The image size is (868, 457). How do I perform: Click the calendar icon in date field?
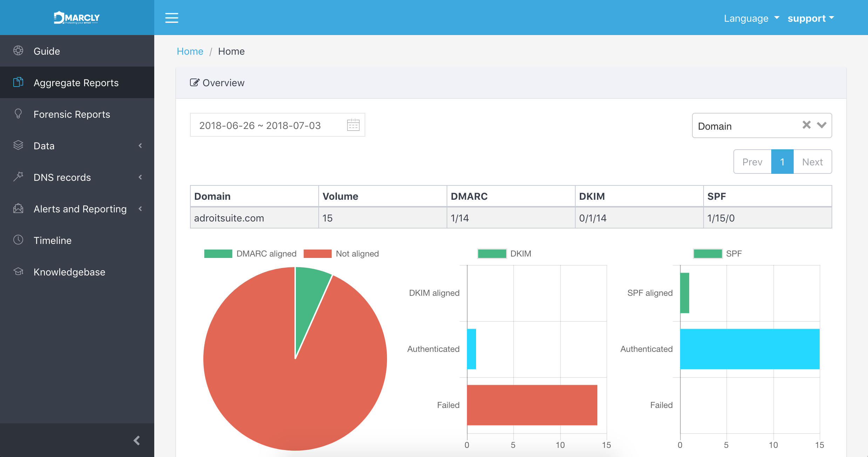click(353, 125)
